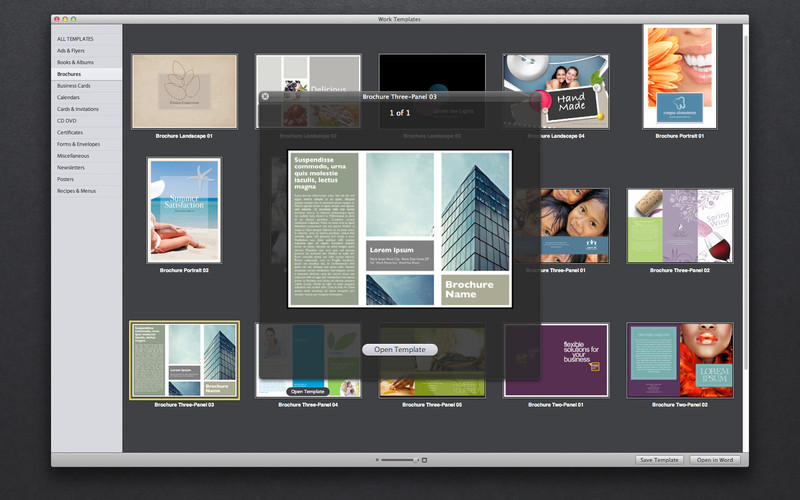
Task: Click the Brochure Portrait 01 label
Action: pos(680,136)
